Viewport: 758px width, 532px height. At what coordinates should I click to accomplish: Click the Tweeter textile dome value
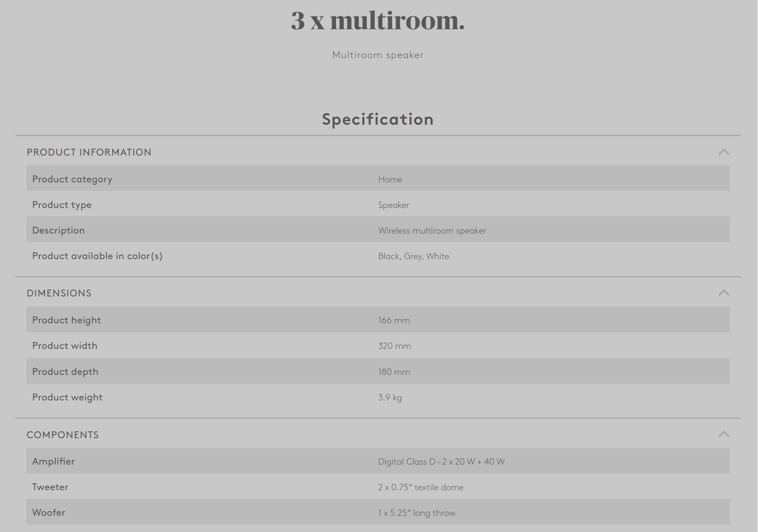pos(420,487)
